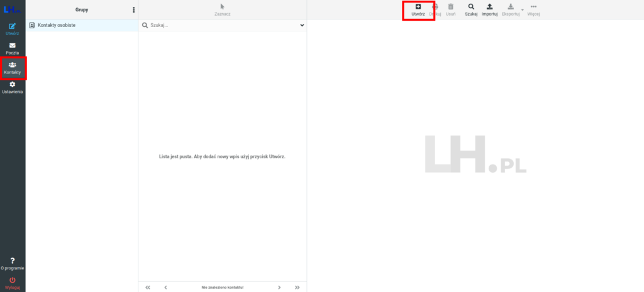The image size is (644, 292).
Task: Open Ustawienia settings gear
Action: 13,87
